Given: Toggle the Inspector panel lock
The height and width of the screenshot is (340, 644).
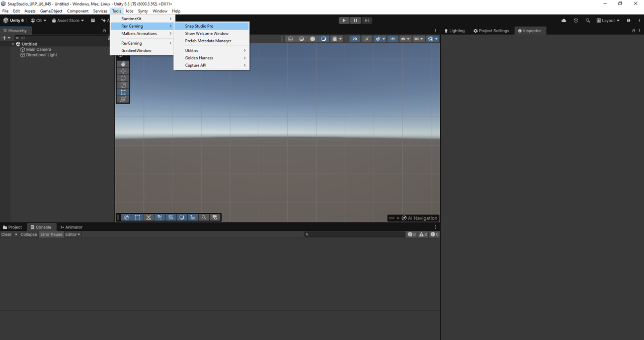Looking at the screenshot, I should [633, 31].
